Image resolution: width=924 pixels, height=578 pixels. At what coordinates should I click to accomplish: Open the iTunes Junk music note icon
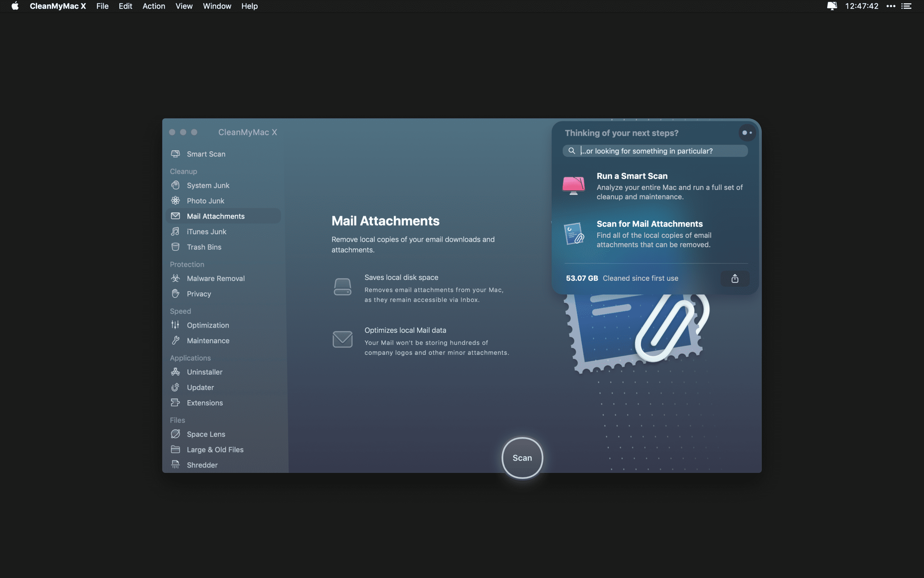coord(175,231)
